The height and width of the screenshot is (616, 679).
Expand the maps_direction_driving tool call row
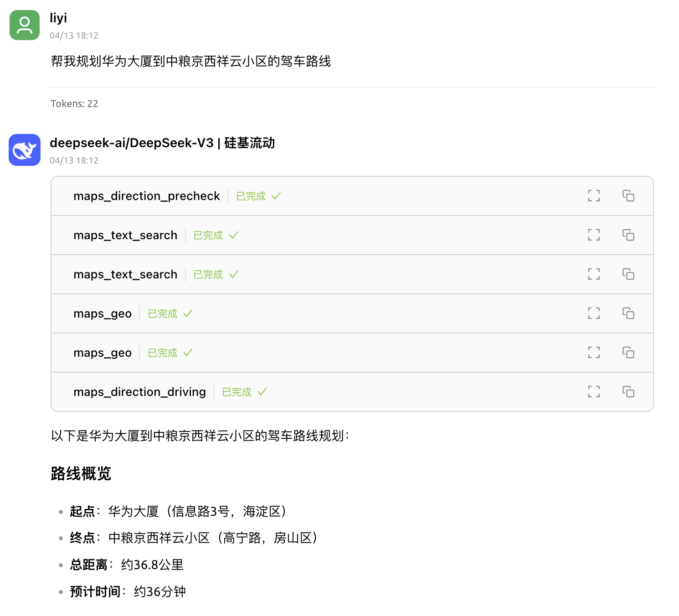point(139,391)
